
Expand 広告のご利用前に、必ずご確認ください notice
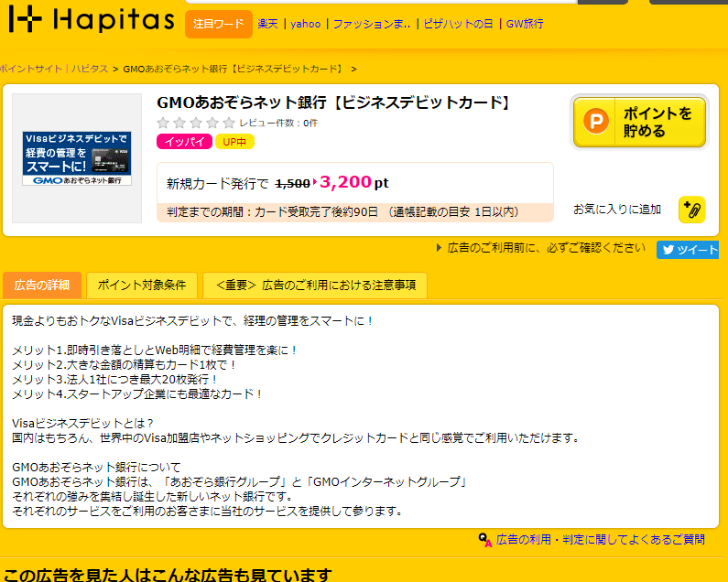541,248
